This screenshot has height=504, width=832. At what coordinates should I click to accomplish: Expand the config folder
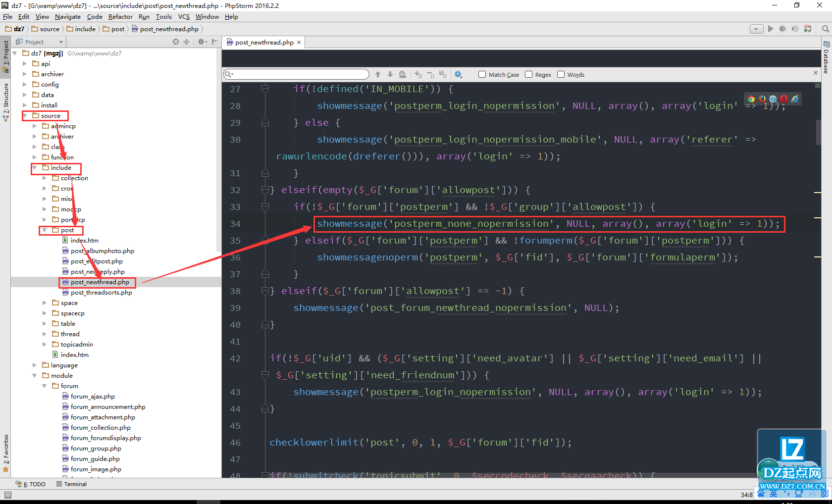25,85
